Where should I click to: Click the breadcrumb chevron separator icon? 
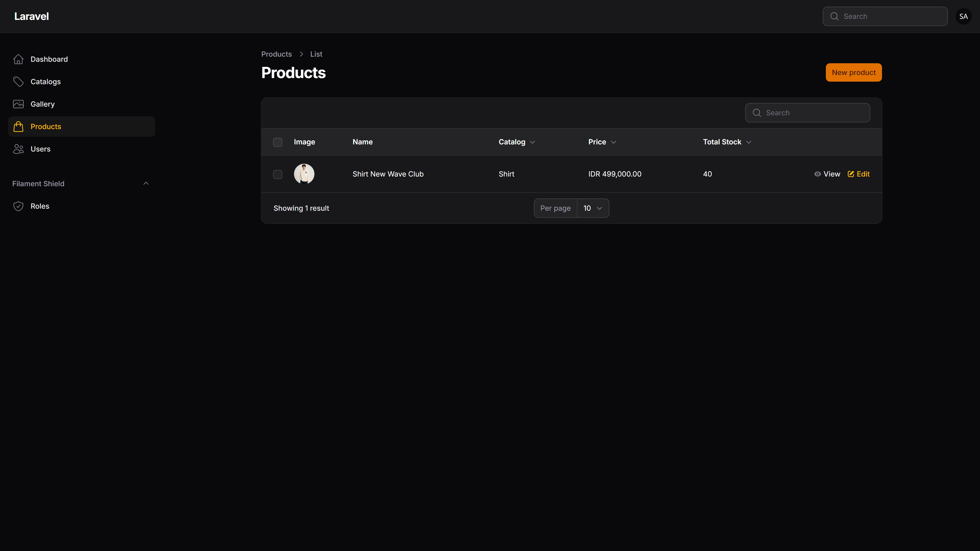pyautogui.click(x=301, y=54)
